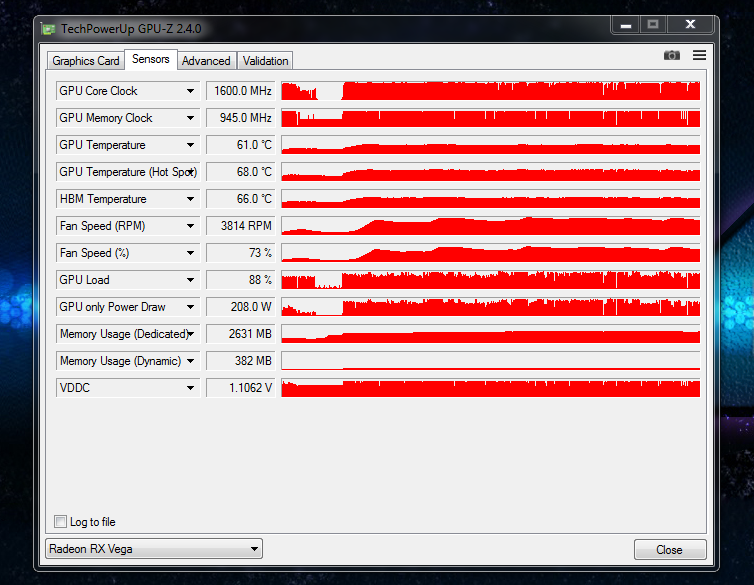Open the GPU Temperature sensor dropdown

[190, 145]
